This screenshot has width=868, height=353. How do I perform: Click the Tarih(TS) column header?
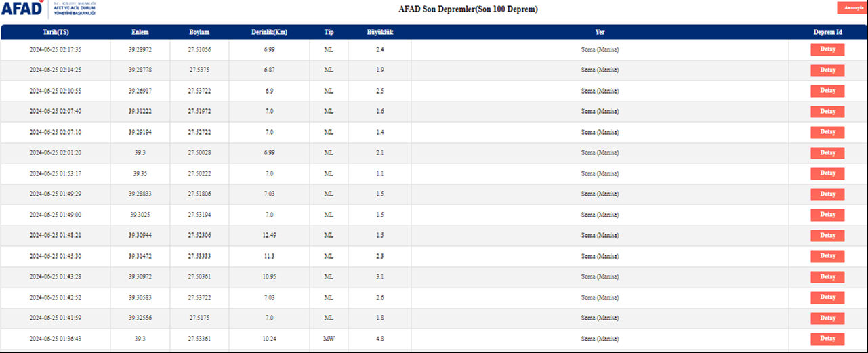[56, 32]
